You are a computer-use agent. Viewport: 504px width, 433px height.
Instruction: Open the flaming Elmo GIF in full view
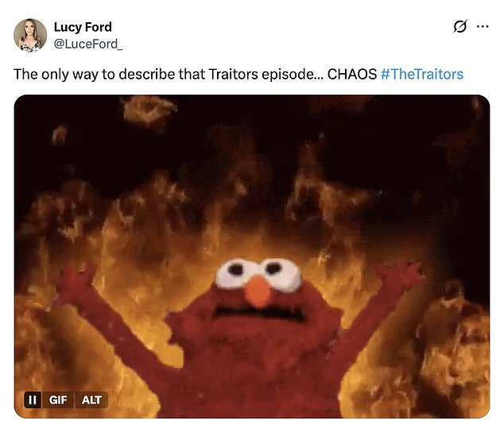[252, 257]
